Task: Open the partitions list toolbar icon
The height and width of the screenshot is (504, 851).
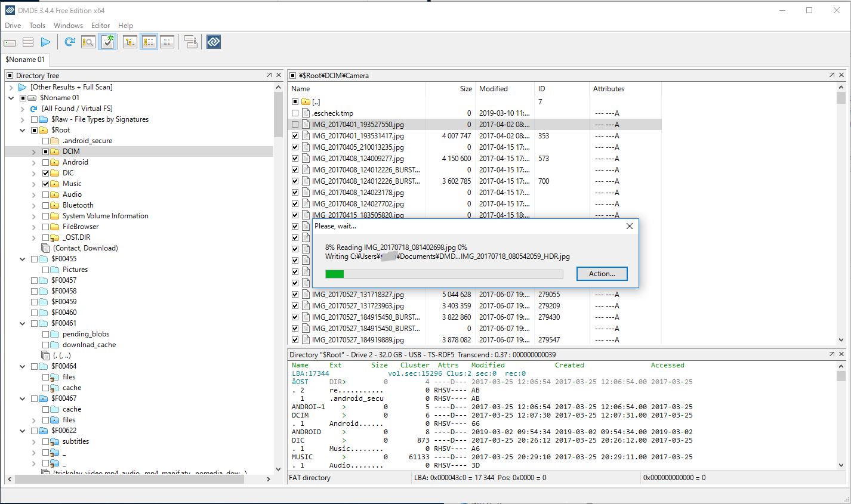Action: tap(28, 42)
